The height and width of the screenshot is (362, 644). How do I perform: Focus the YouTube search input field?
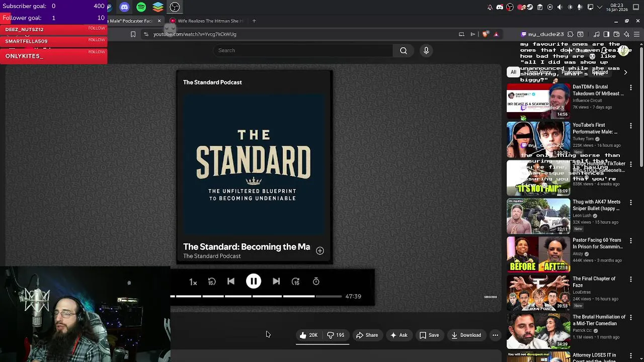(303, 50)
